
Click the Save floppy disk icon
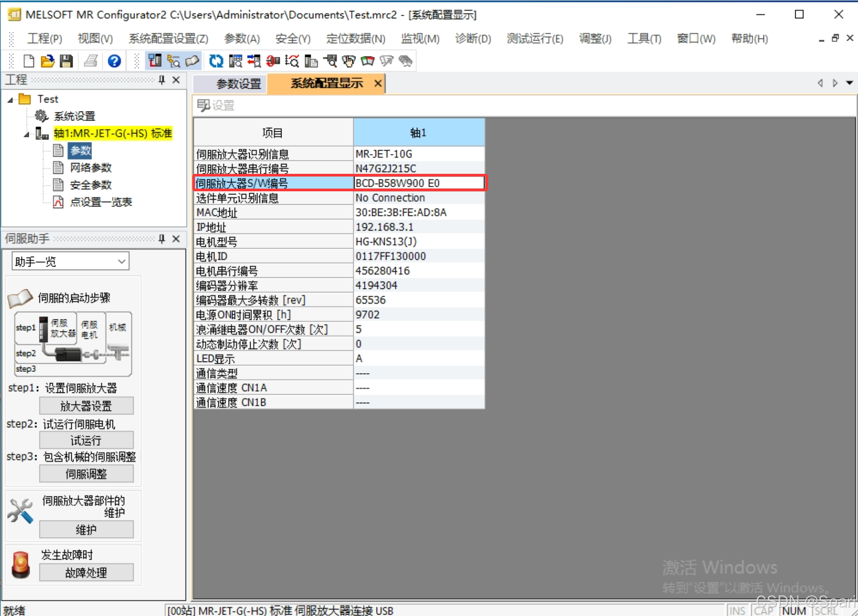click(66, 61)
